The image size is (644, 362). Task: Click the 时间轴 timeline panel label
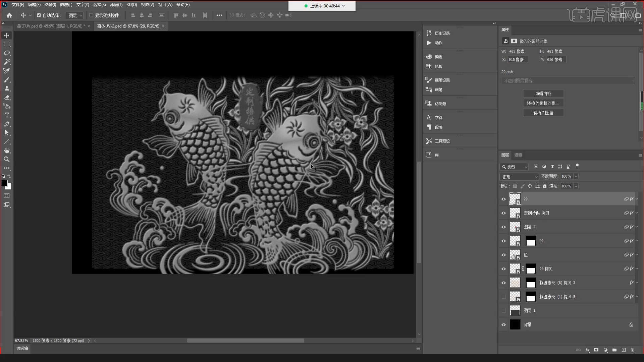tap(22, 349)
